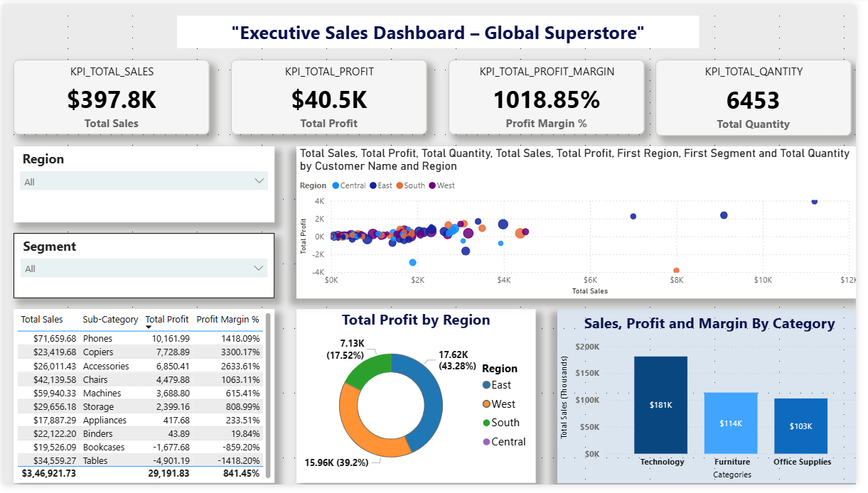
Task: Select West legend marker in scatter chart
Action: (432, 185)
